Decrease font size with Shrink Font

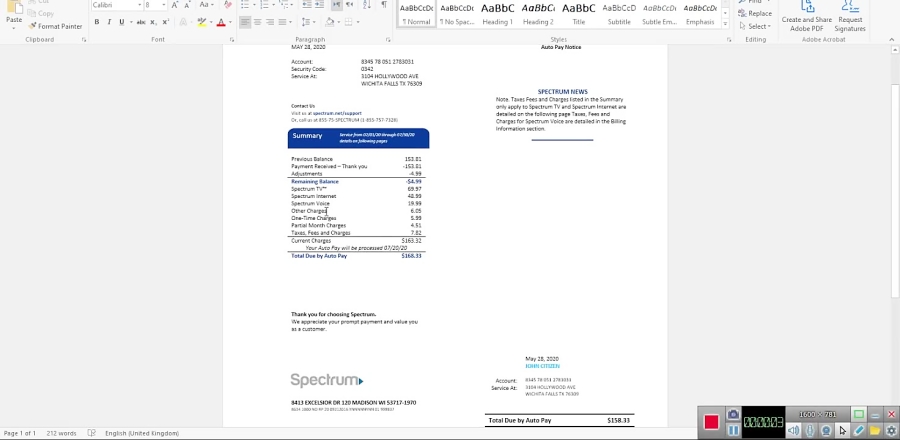[187, 5]
